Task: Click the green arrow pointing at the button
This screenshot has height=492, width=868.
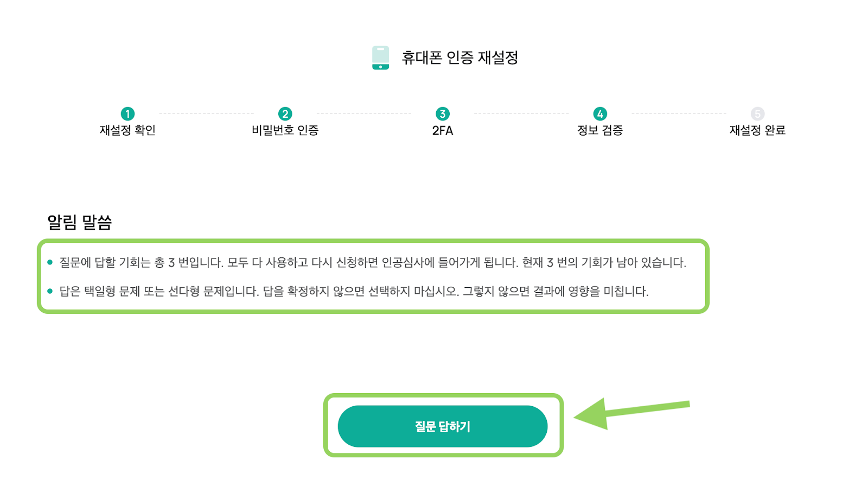Action: 631,414
